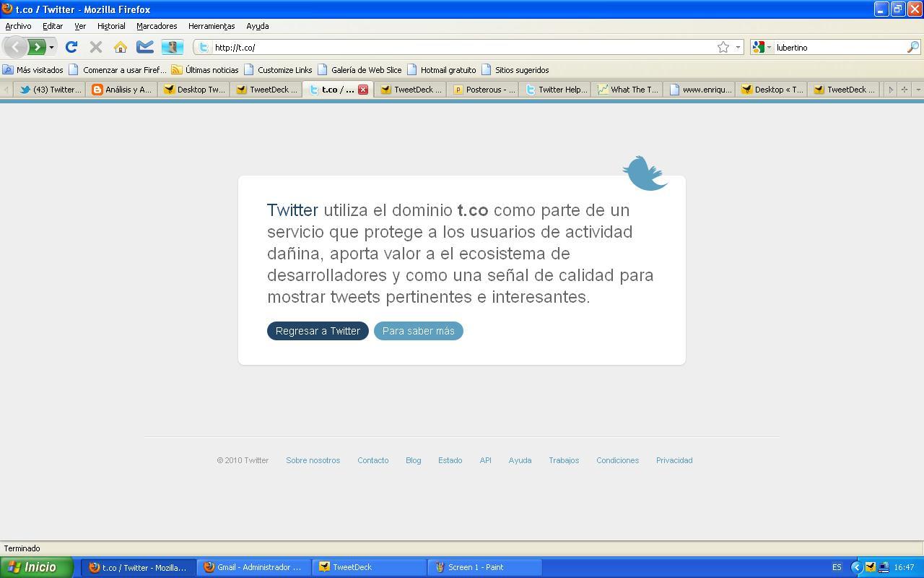Image resolution: width=924 pixels, height=578 pixels.
Task: Open Más visitados bookmarks folder
Action: coord(33,70)
